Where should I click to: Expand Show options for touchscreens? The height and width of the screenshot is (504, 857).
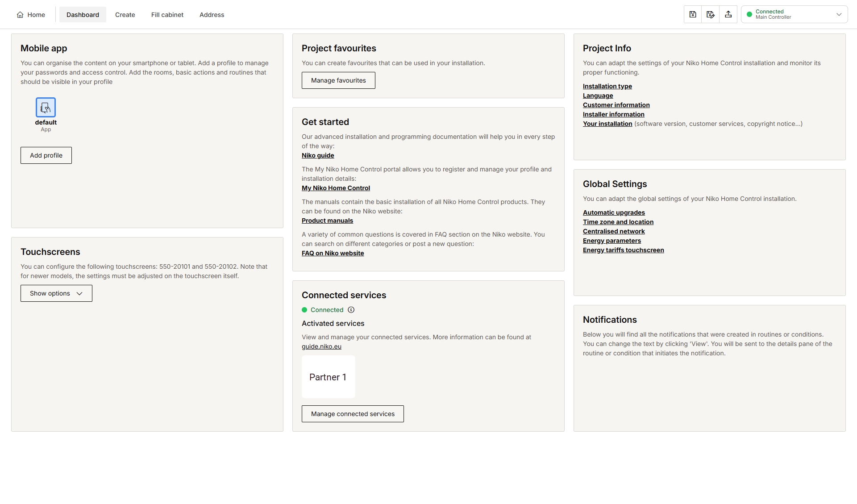pos(56,293)
